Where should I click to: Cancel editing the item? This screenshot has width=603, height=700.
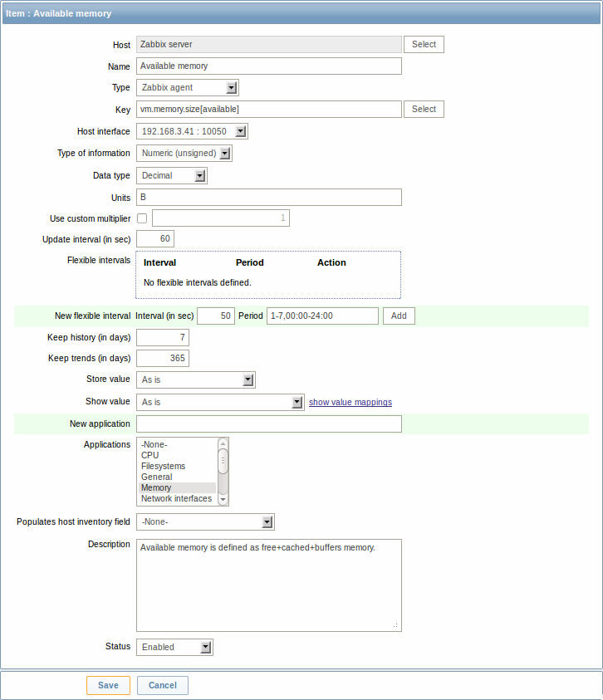tap(163, 685)
